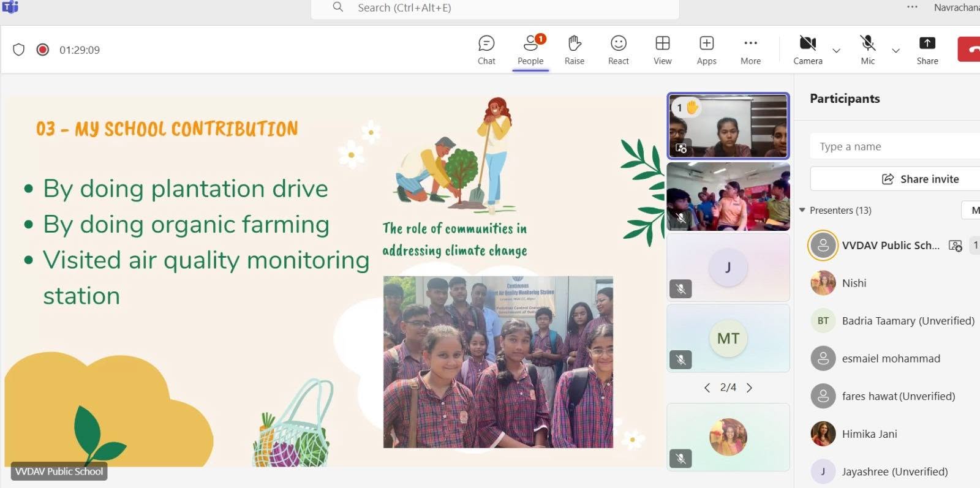Open the title bar ellipsis settings menu
This screenshot has height=488, width=980.
912,7
